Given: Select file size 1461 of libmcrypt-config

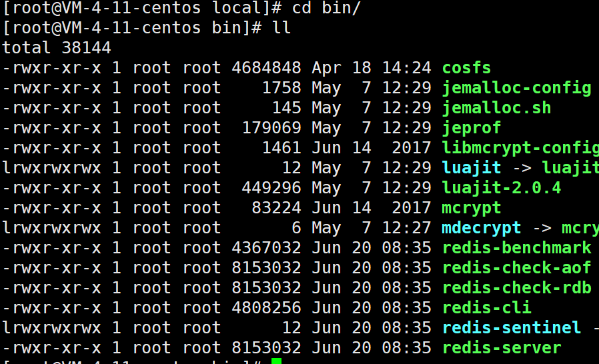Looking at the screenshot, I should point(281,148).
